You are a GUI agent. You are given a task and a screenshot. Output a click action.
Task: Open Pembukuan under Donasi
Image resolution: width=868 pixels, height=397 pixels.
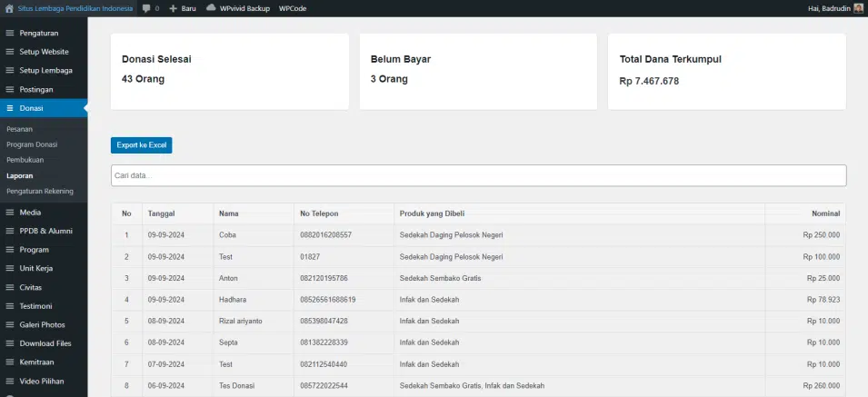(x=25, y=160)
